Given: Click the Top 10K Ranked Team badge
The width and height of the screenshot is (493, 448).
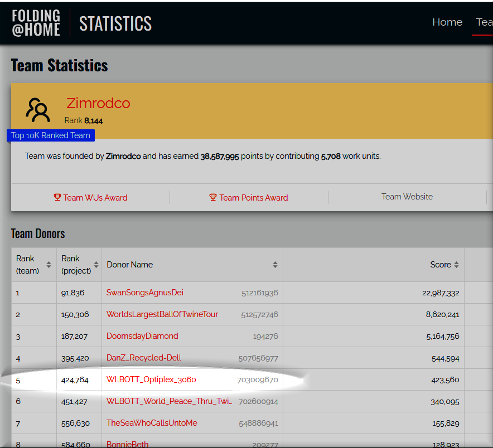Looking at the screenshot, I should click(x=50, y=135).
